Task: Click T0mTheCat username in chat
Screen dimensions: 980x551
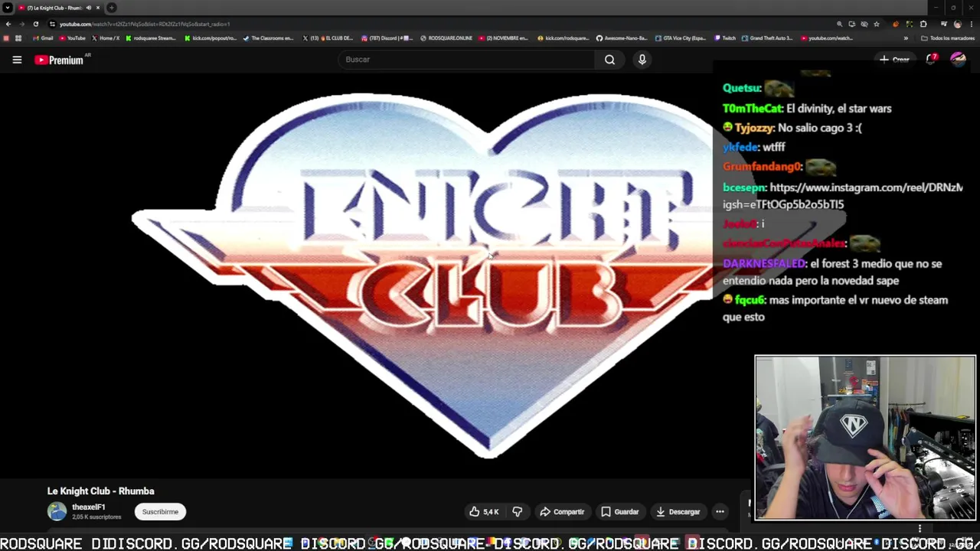Action: coord(753,109)
